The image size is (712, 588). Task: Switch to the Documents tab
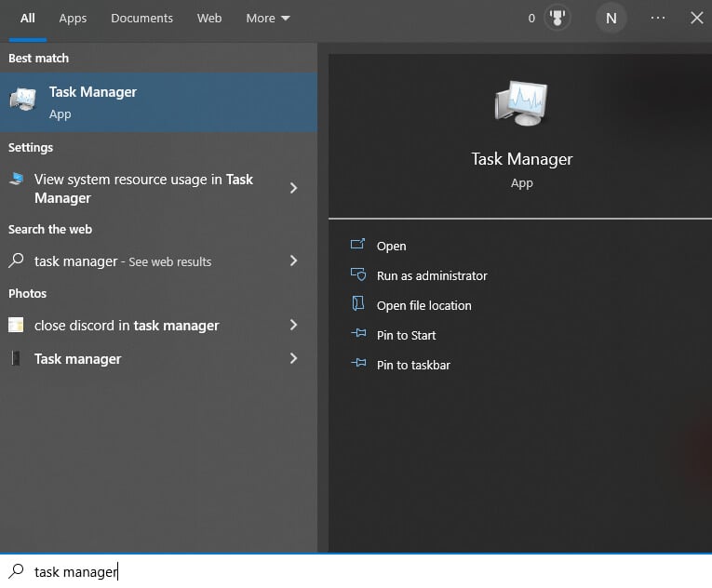click(141, 18)
